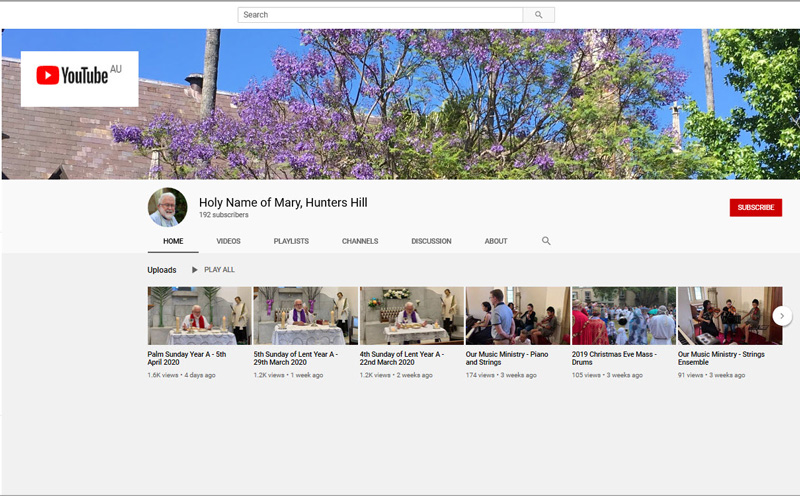800x496 pixels.
Task: Click the 1.2K views 1 week ago text
Action: pyautogui.click(x=288, y=375)
